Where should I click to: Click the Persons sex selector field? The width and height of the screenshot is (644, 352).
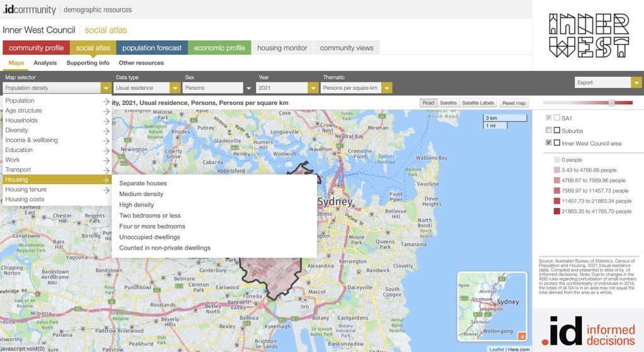pos(213,88)
